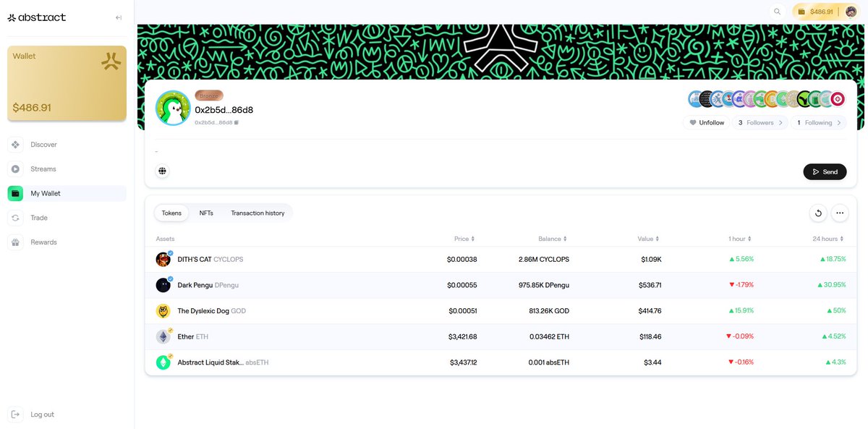Select My Wallet in sidebar

(67, 193)
